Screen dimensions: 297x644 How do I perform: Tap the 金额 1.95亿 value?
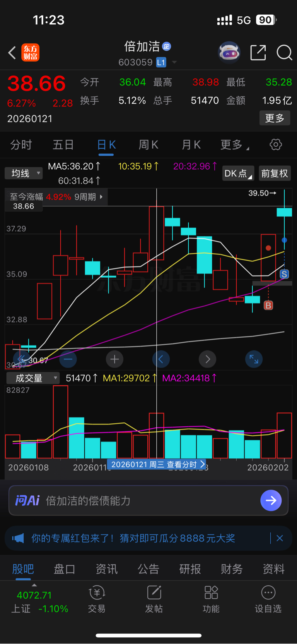(x=277, y=101)
